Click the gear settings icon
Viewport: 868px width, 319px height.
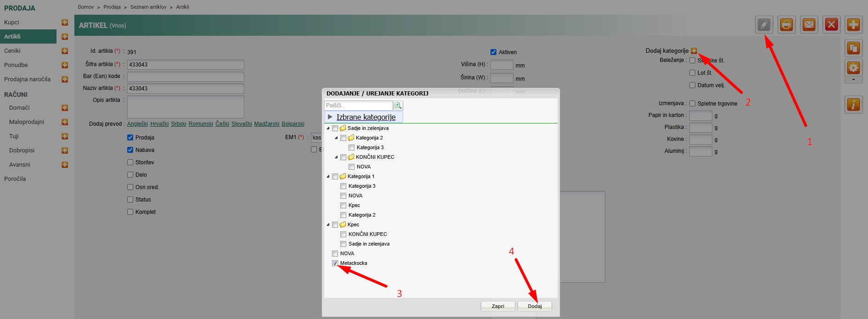[853, 68]
